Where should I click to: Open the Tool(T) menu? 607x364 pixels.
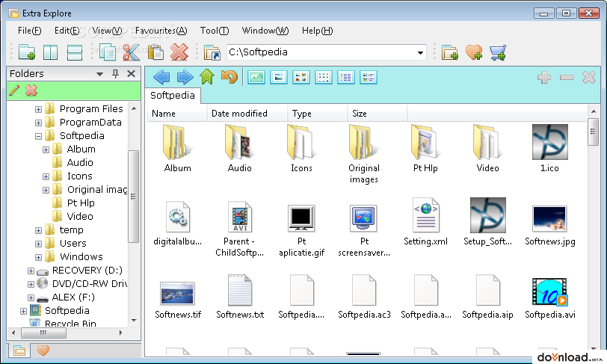coord(215,31)
